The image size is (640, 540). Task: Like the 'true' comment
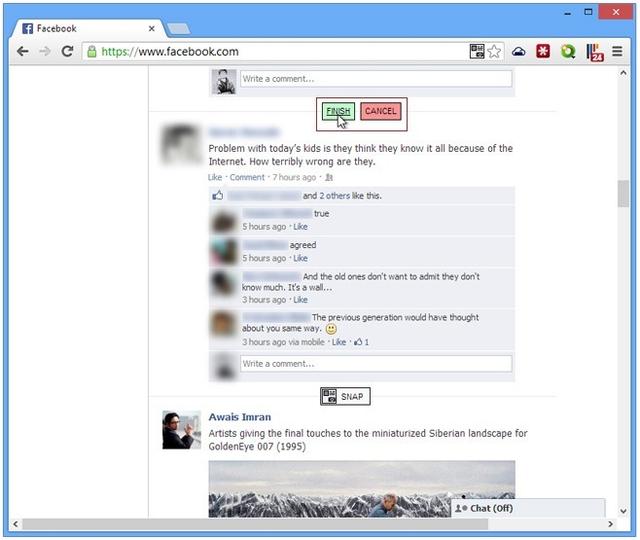pos(300,227)
